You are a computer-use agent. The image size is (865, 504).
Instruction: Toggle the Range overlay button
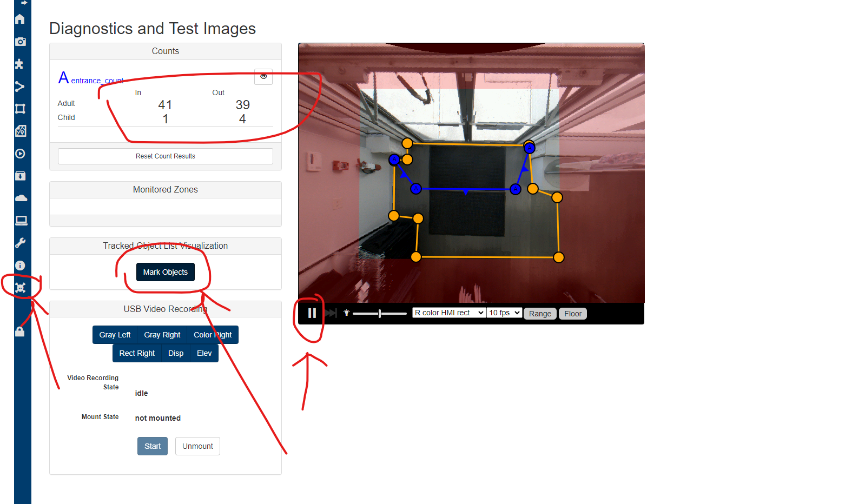point(540,314)
